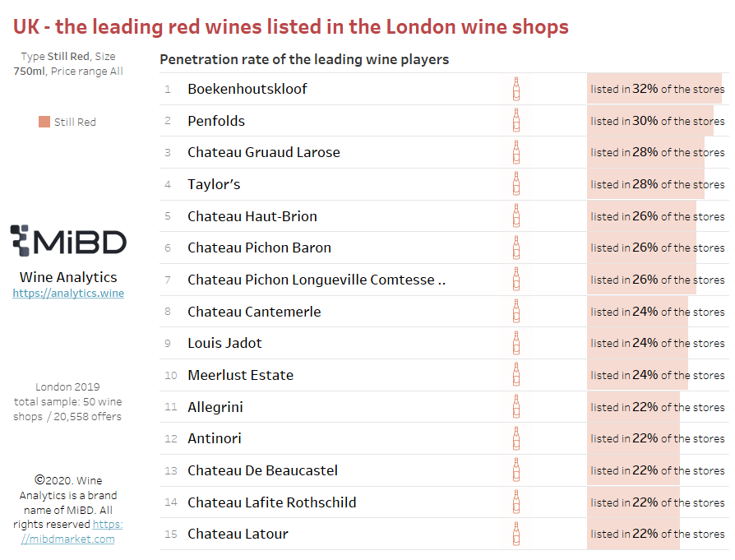The height and width of the screenshot is (560, 735).
Task: Click the bottle icon beside Boekenhoutskloof
Action: point(516,89)
